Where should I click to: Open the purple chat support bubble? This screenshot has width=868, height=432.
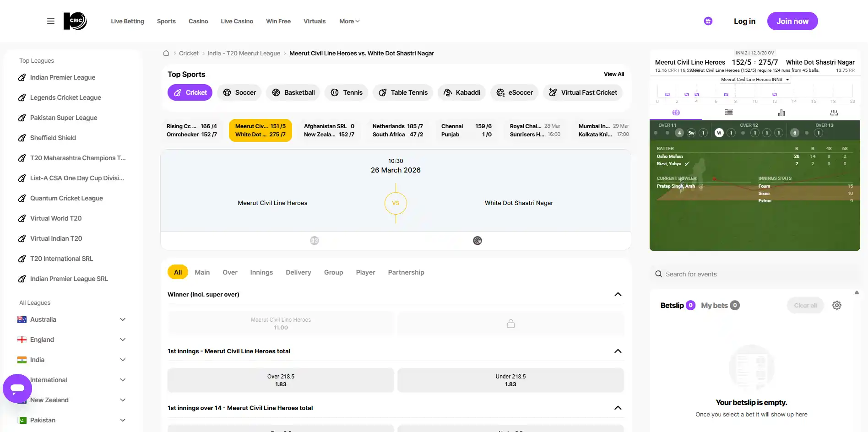click(x=17, y=389)
